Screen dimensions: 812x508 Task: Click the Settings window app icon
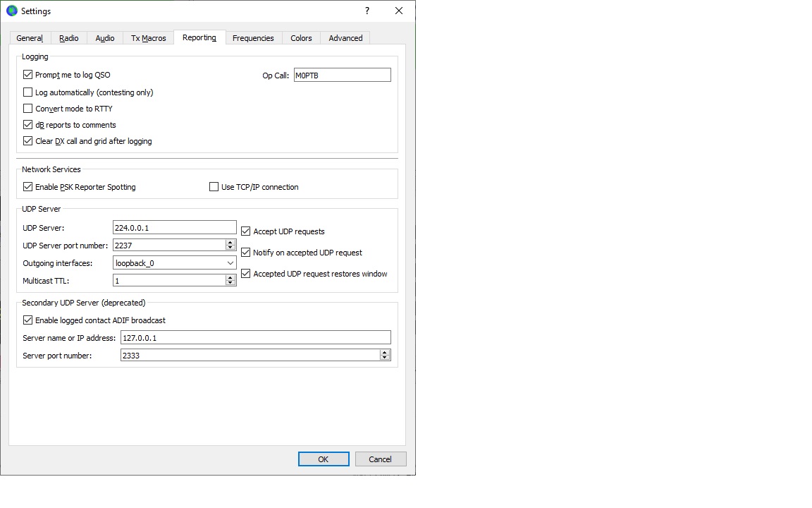(x=12, y=11)
